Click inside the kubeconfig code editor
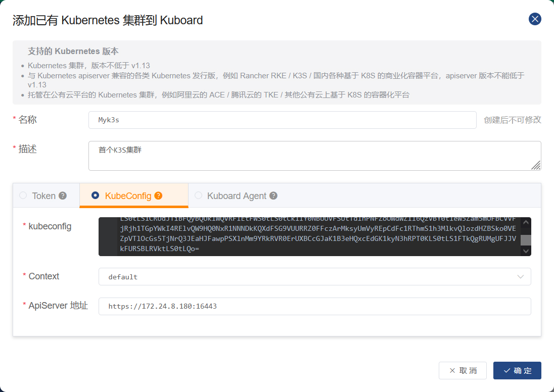 click(x=318, y=236)
